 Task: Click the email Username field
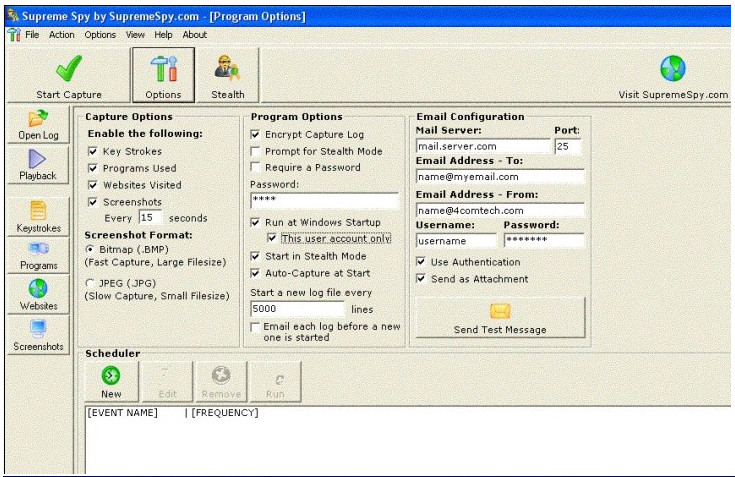(x=456, y=241)
